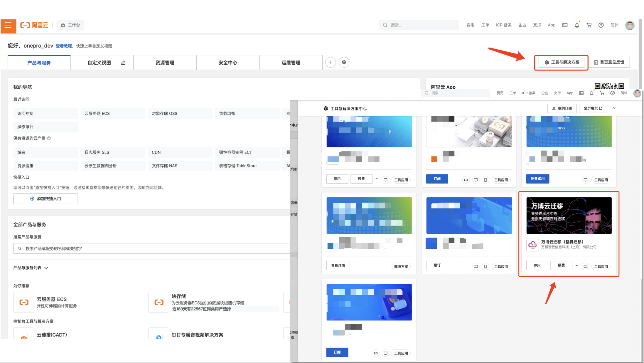Click 添加快捷入口 button
Viewport: 644px width, 363px height.
point(45,199)
